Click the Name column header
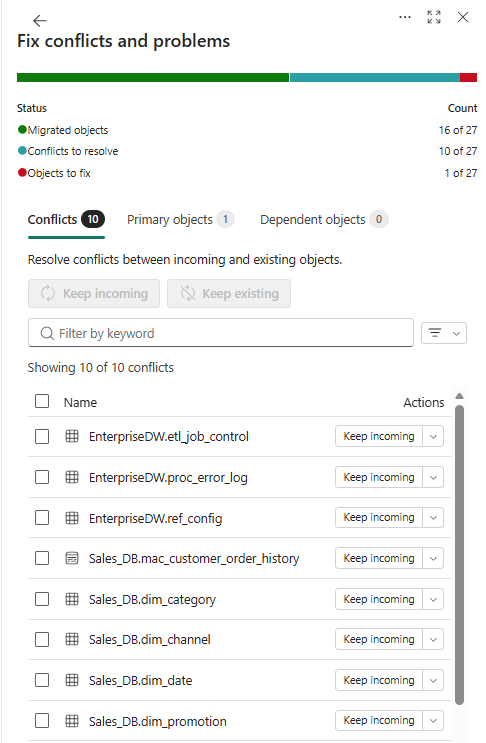Image resolution: width=486 pixels, height=743 pixels. point(81,402)
